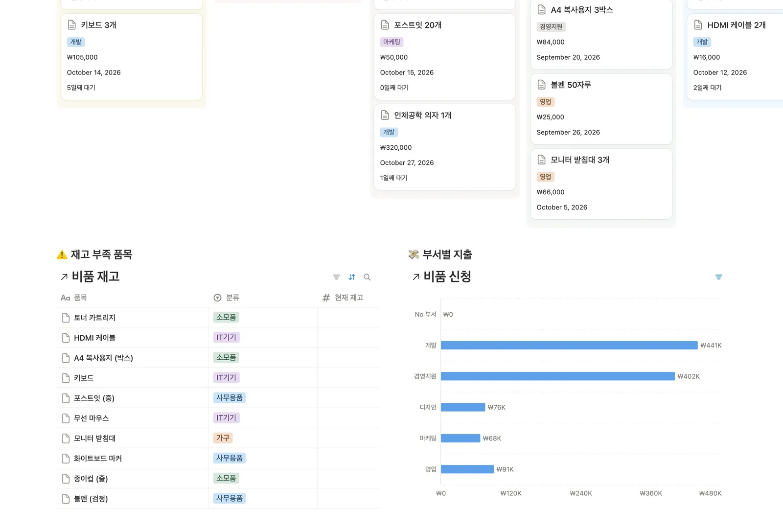Open search icon in 비품 재고 table
This screenshot has width=783, height=532.
click(x=367, y=277)
